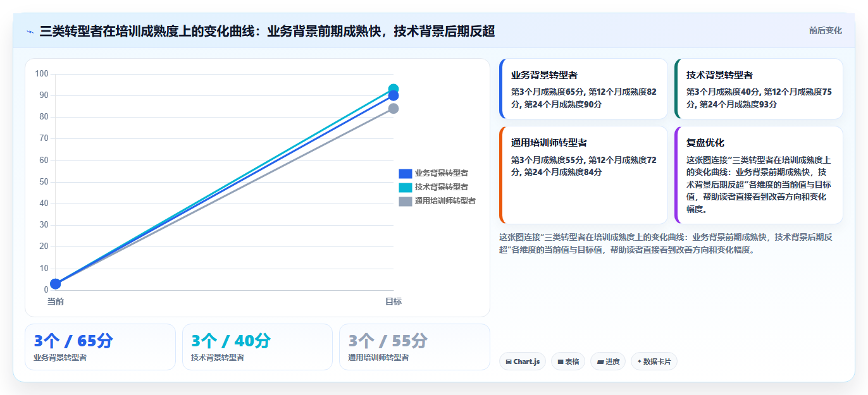Click the 100 y-axis tick label
The width and height of the screenshot is (868, 395).
click(42, 74)
